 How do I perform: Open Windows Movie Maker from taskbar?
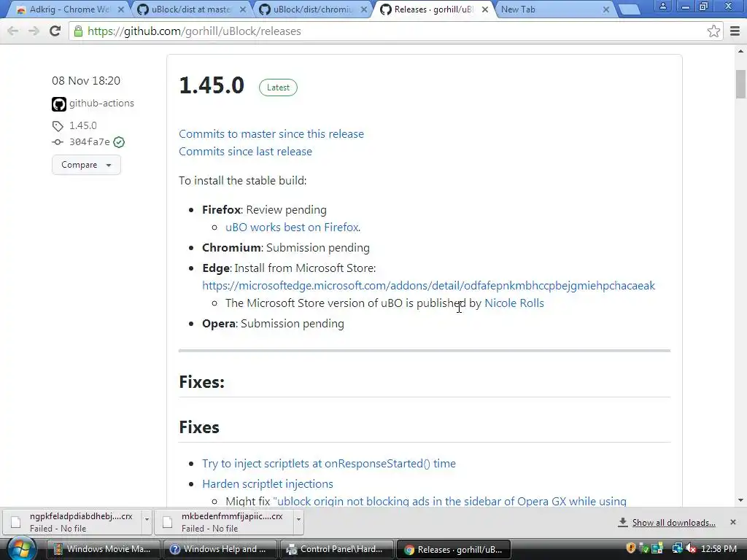pyautogui.click(x=104, y=549)
